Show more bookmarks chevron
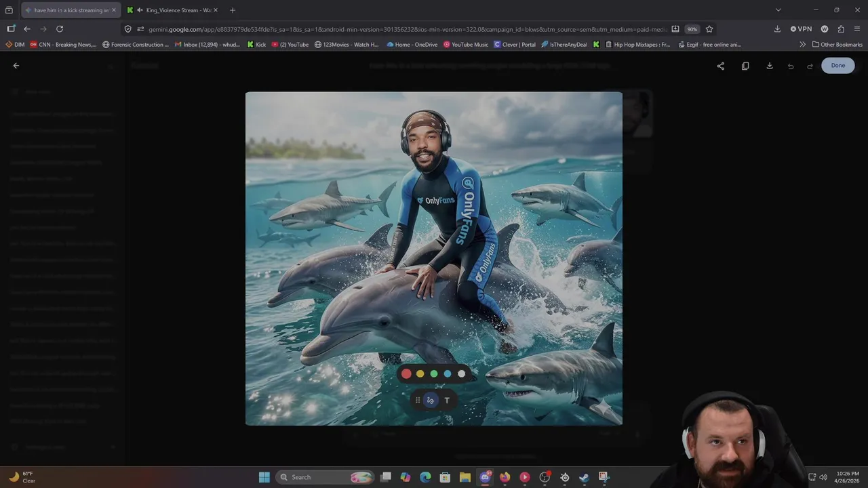The image size is (868, 488). [803, 45]
